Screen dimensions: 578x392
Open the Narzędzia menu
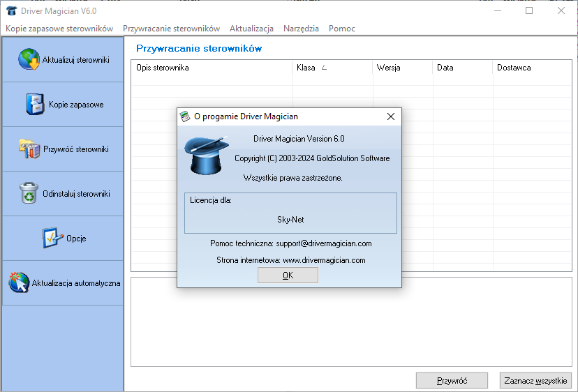pos(301,29)
